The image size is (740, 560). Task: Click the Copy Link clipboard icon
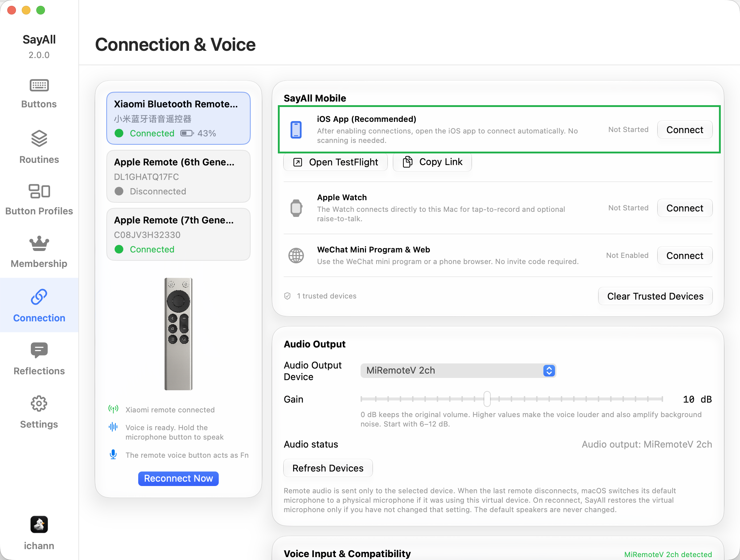point(407,162)
